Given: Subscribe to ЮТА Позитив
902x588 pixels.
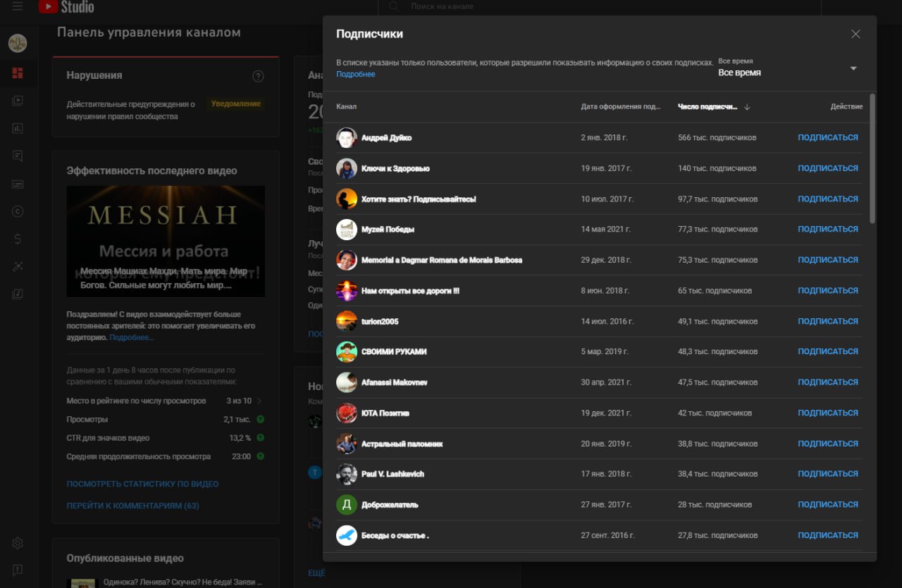Looking at the screenshot, I should pyautogui.click(x=828, y=413).
